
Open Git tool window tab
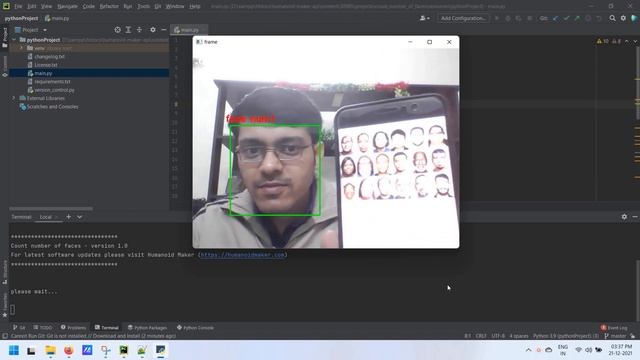(19, 327)
